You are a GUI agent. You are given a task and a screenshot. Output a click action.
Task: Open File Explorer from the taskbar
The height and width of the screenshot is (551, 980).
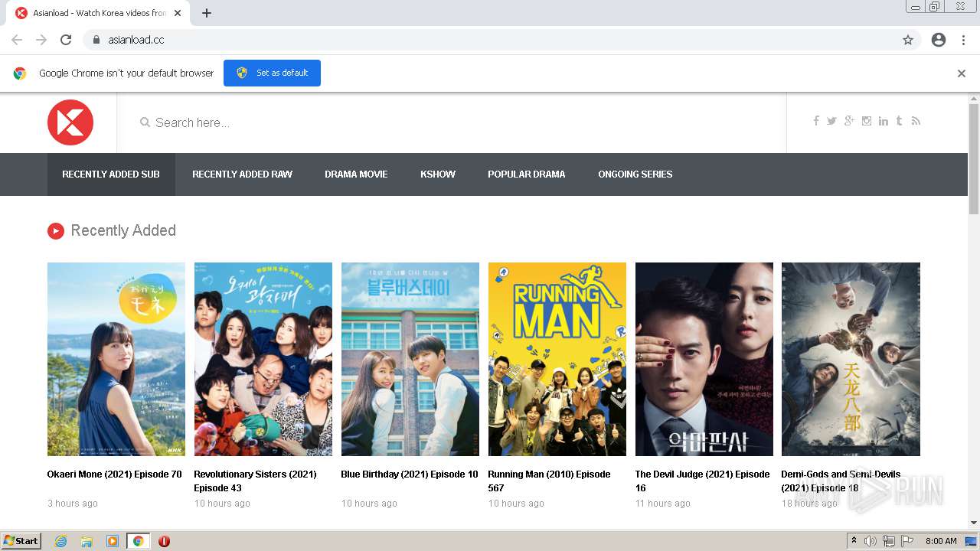(x=87, y=541)
